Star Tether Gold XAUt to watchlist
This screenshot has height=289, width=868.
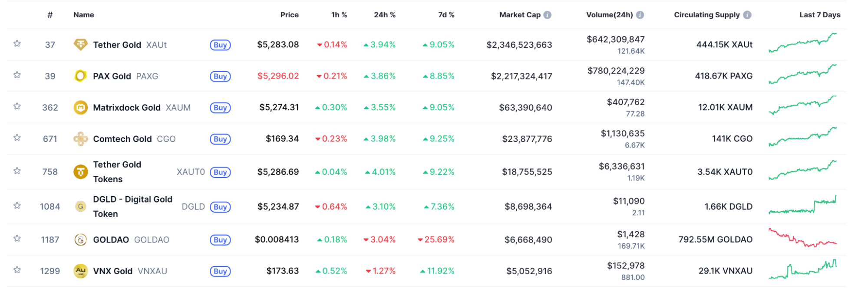17,43
